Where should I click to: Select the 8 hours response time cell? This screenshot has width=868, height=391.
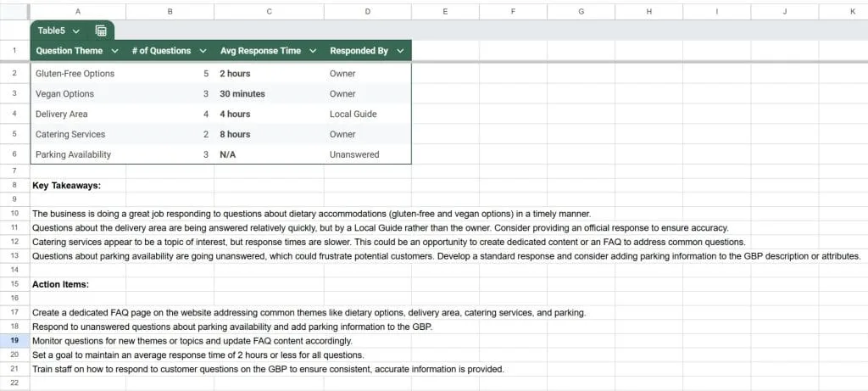269,135
